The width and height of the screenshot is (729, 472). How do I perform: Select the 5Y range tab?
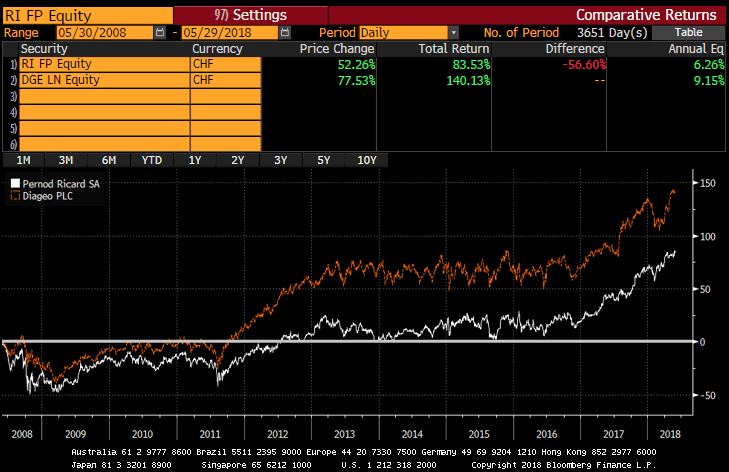click(x=324, y=160)
